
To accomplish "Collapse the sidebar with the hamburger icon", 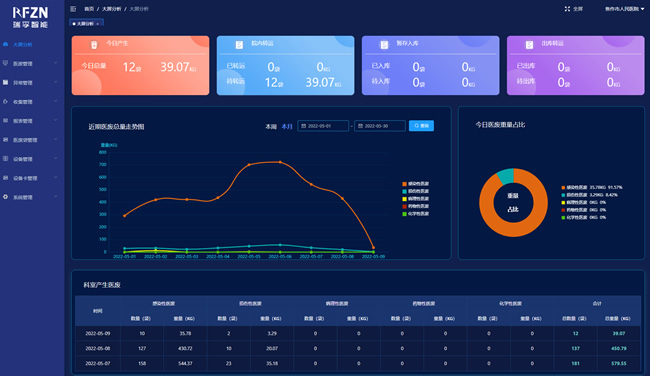I will (x=73, y=9).
